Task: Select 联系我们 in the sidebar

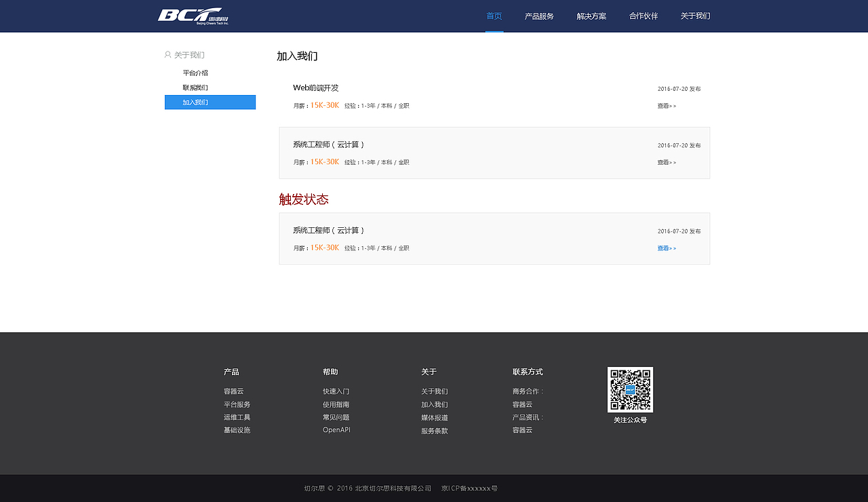Action: 196,87
